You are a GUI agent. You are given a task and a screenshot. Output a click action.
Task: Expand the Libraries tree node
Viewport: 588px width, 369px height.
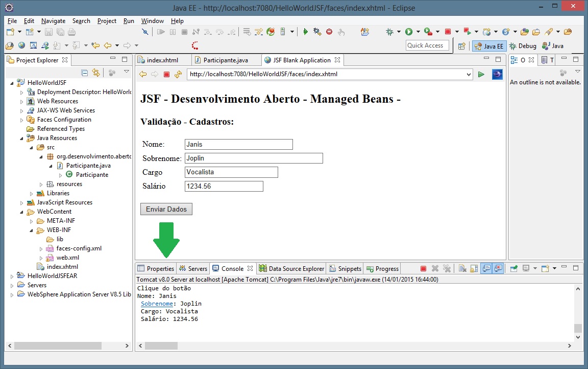coord(32,193)
